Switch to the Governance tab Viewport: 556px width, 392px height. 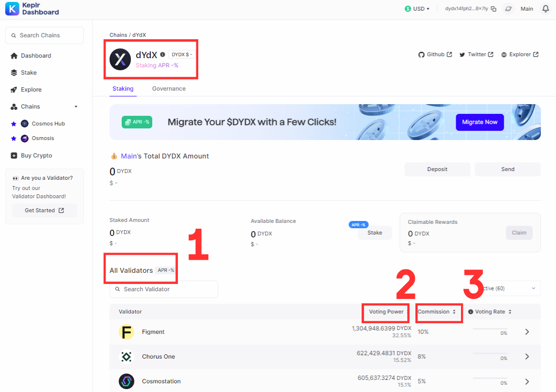coord(169,89)
